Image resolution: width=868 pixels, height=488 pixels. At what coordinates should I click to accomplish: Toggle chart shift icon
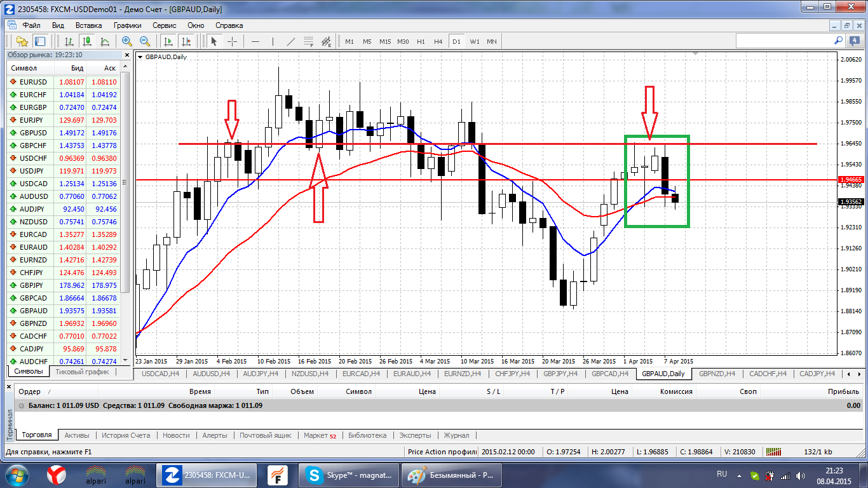[186, 41]
